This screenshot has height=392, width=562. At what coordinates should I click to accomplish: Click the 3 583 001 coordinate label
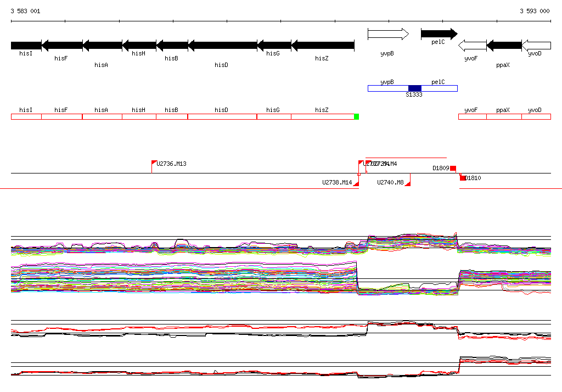coord(25,11)
